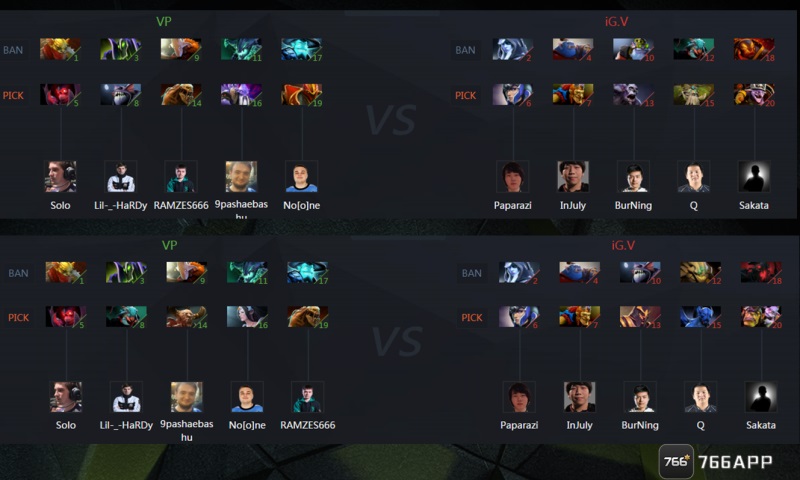800x480 pixels.
Task: Choose iG.V's ban number 18 hero in lower draft
Action: pos(761,273)
